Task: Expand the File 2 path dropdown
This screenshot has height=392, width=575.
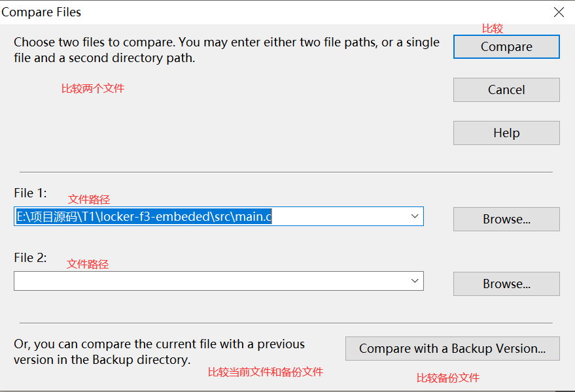Action: (x=414, y=281)
